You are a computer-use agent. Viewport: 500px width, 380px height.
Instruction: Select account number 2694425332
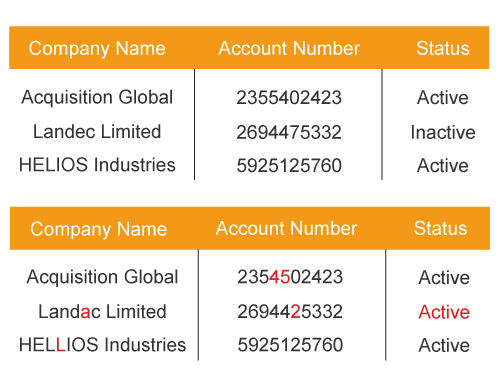click(290, 312)
